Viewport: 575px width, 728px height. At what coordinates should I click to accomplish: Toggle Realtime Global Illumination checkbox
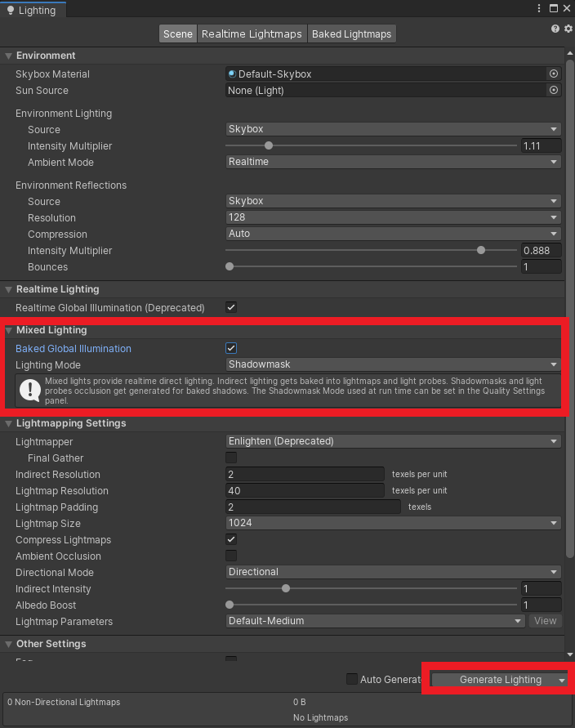pyautogui.click(x=231, y=307)
